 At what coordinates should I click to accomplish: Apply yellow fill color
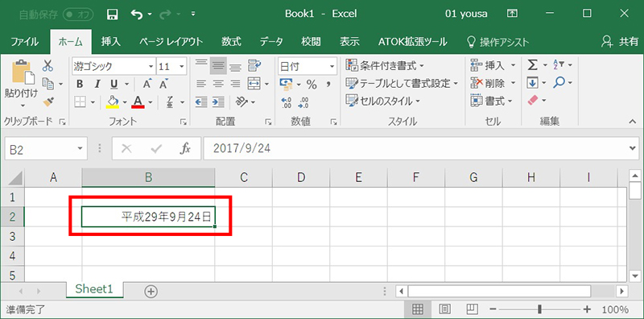[113, 101]
